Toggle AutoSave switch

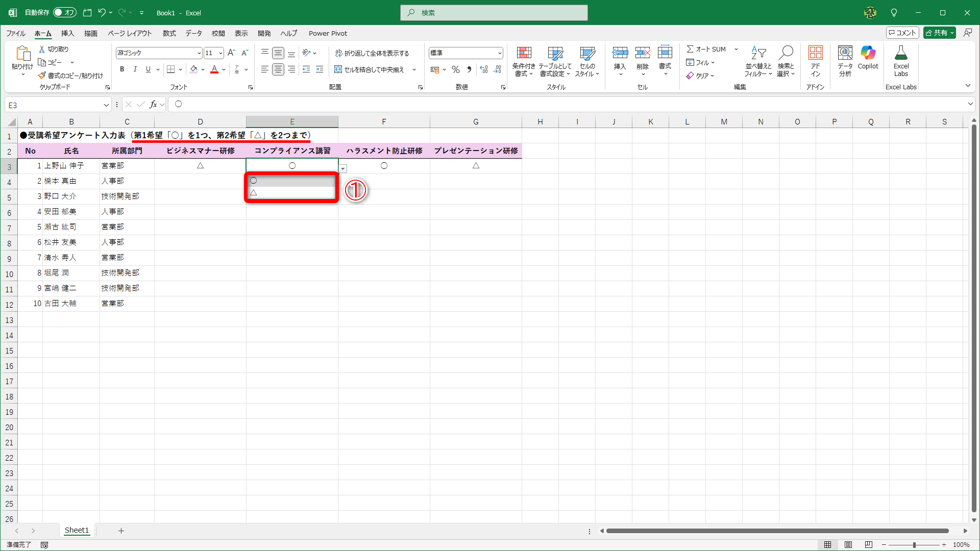[x=65, y=12]
